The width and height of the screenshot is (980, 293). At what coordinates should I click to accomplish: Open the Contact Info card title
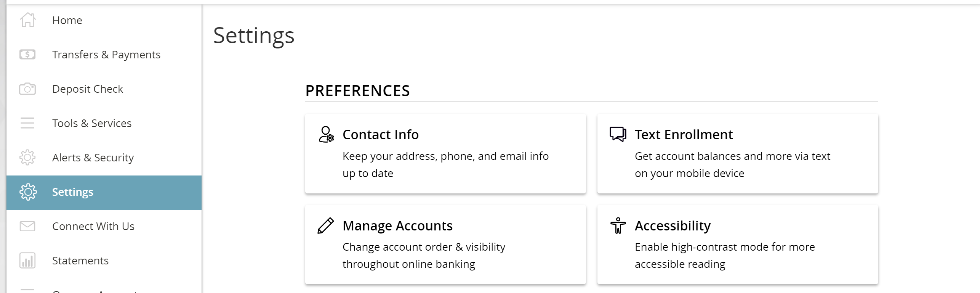click(x=380, y=135)
